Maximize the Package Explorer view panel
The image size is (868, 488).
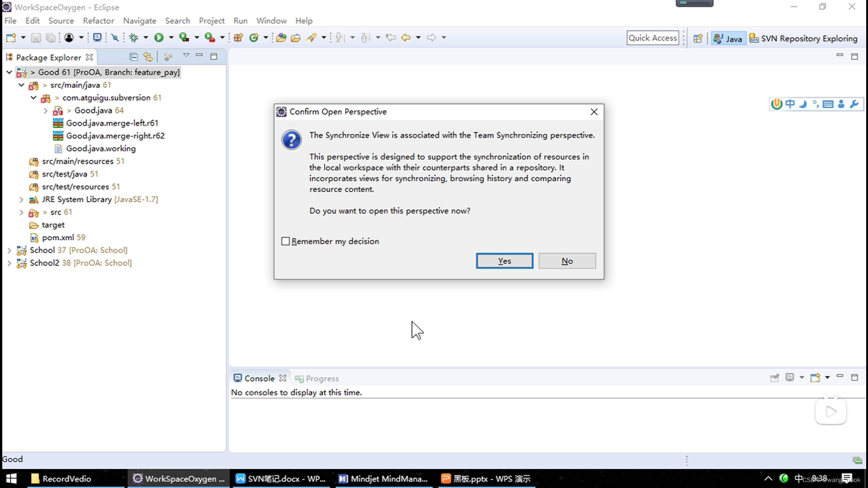[x=214, y=57]
